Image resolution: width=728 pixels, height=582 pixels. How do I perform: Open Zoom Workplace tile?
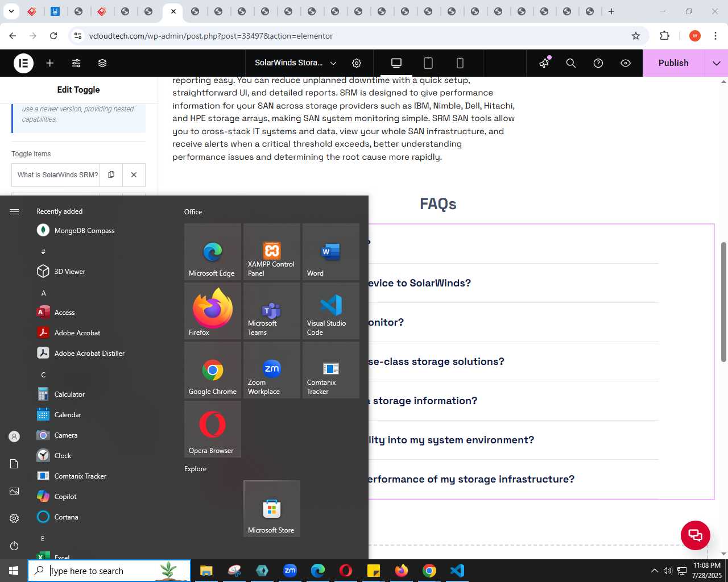[x=272, y=370]
